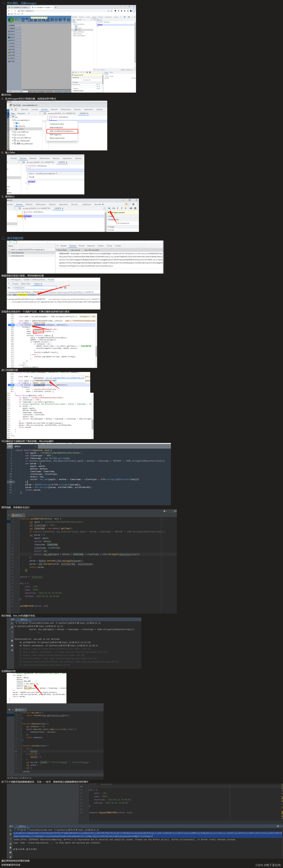Switch to the Payload tab in Network details

[x=72, y=246]
